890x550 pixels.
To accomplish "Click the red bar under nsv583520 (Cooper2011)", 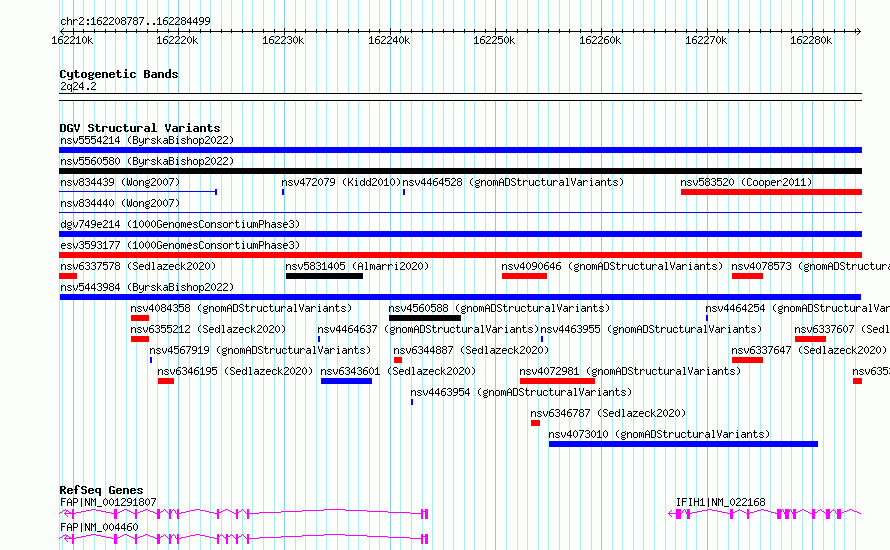I will [x=771, y=192].
